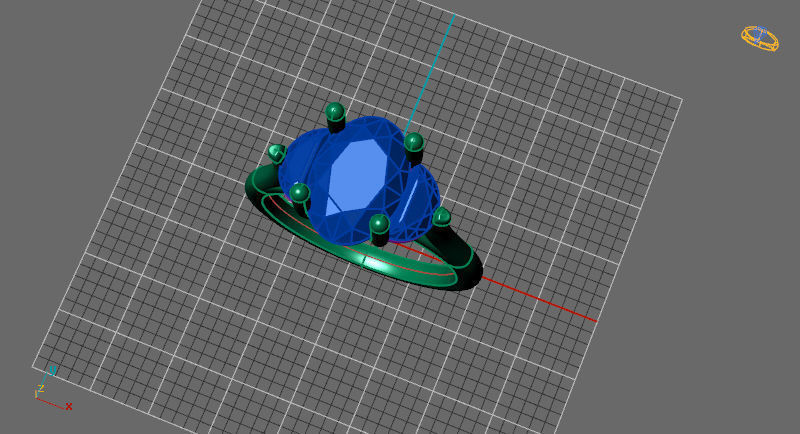Click the orange ring orientation icon
This screenshot has height=434, width=800.
point(760,39)
